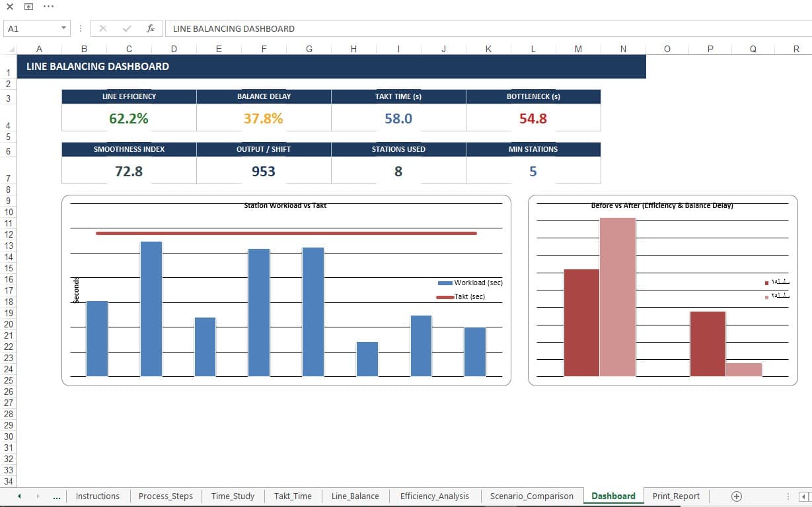Image resolution: width=812 pixels, height=507 pixels.
Task: Click the ribbon display options icon
Action: point(28,7)
